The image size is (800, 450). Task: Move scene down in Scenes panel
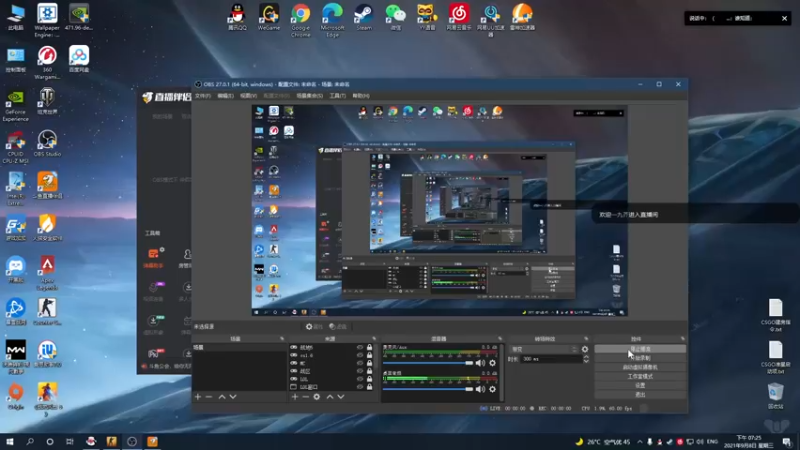(x=233, y=396)
